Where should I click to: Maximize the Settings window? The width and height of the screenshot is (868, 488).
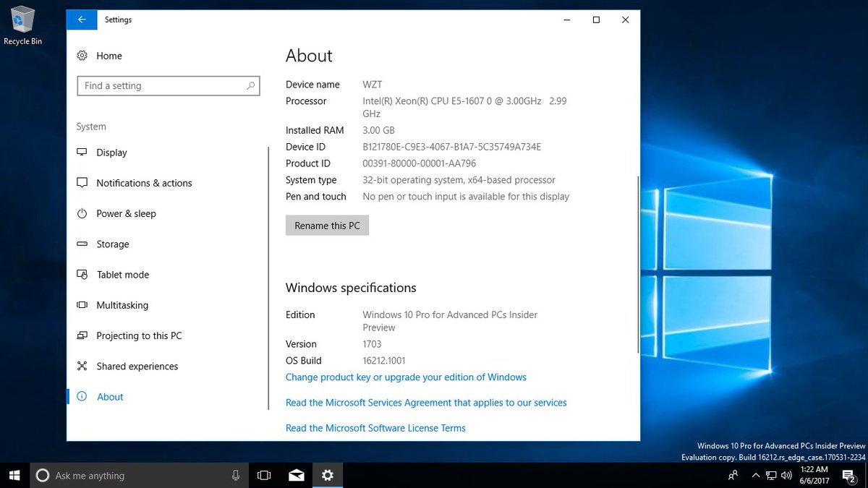point(596,20)
